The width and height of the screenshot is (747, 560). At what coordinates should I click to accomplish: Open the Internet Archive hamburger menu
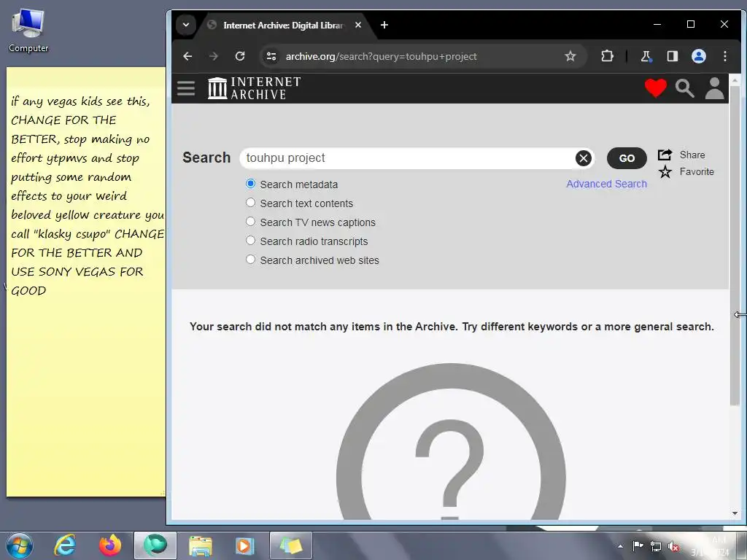(x=186, y=88)
